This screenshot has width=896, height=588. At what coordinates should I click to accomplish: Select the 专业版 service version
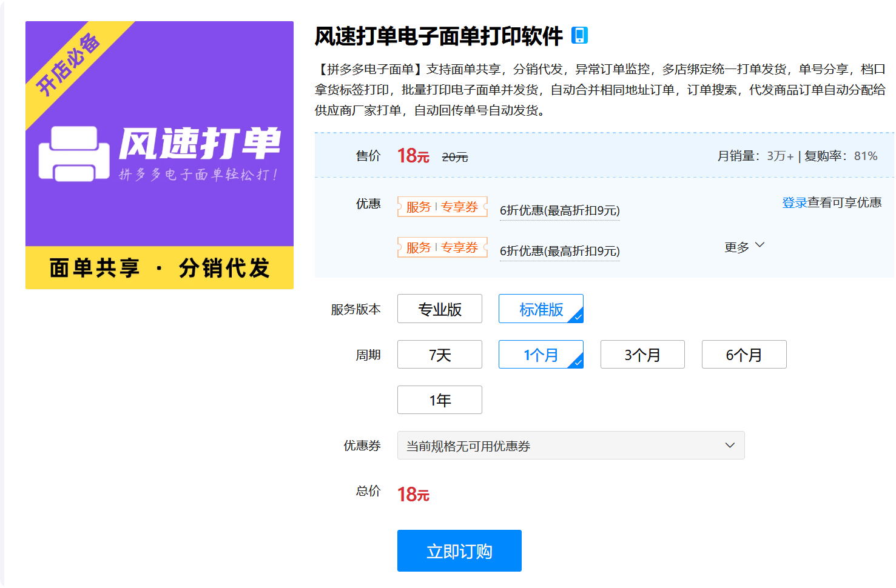439,309
